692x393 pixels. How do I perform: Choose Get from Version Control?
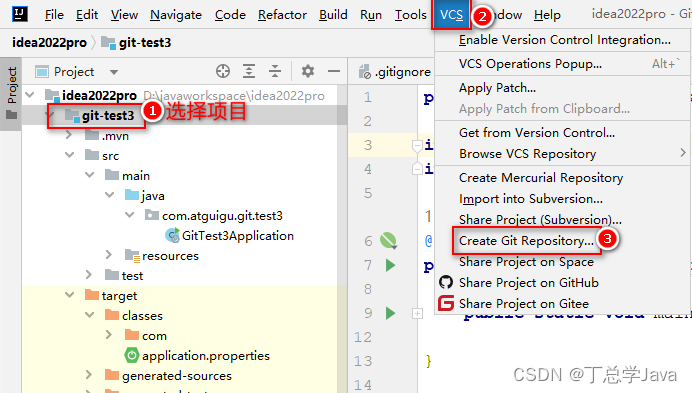point(563,132)
